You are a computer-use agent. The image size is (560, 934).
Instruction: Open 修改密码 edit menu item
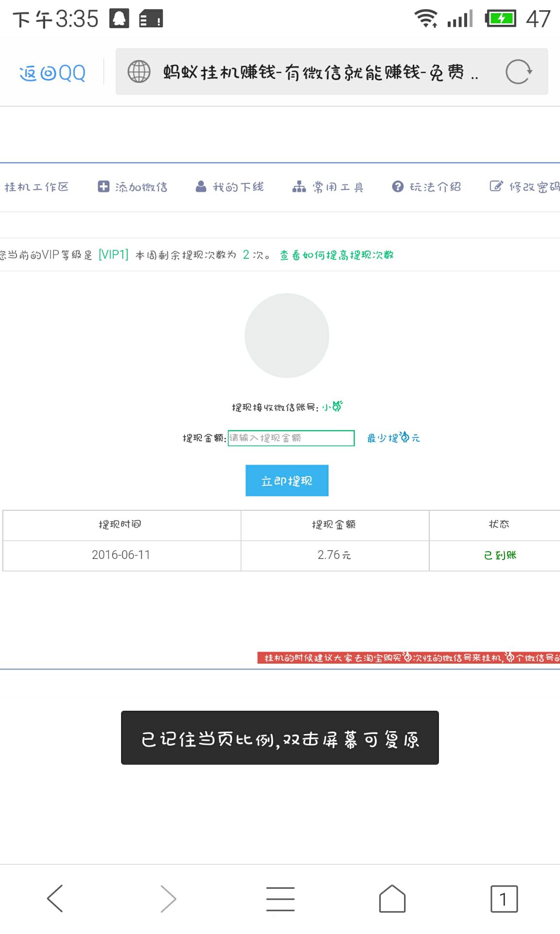[525, 187]
